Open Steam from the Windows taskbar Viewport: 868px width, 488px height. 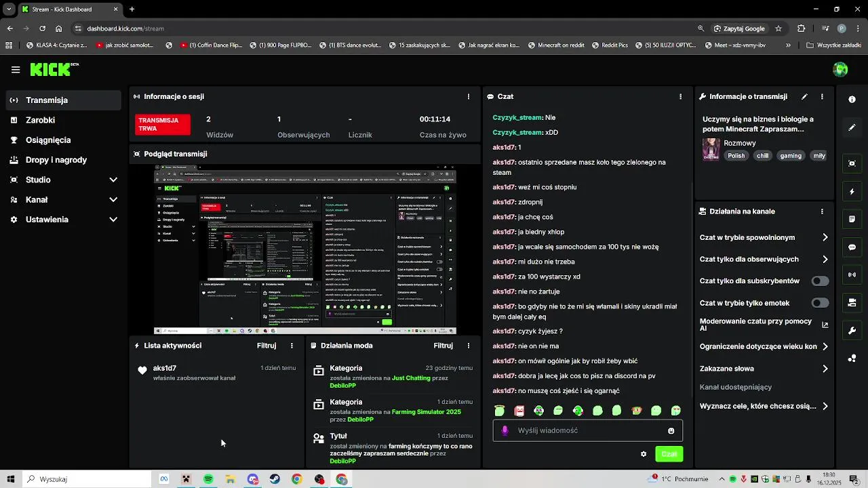click(275, 479)
